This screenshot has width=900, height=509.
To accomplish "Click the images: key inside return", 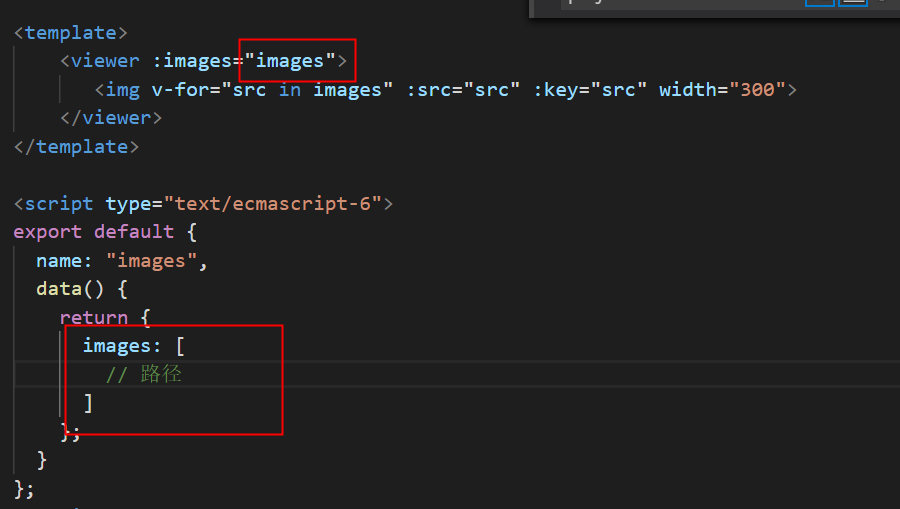I will (x=121, y=346).
